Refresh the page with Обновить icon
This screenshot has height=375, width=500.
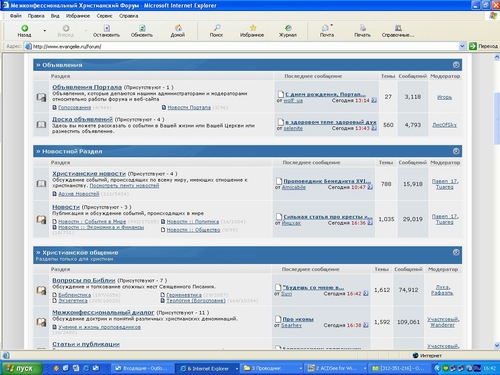click(x=142, y=28)
